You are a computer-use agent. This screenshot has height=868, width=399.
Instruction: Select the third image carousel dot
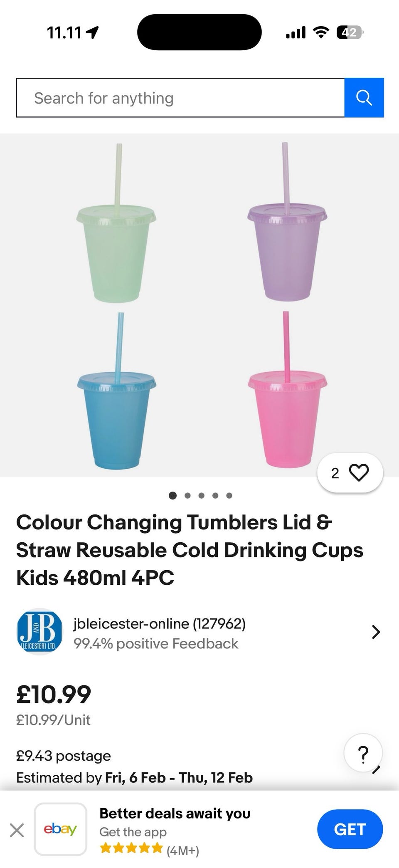coord(202,495)
